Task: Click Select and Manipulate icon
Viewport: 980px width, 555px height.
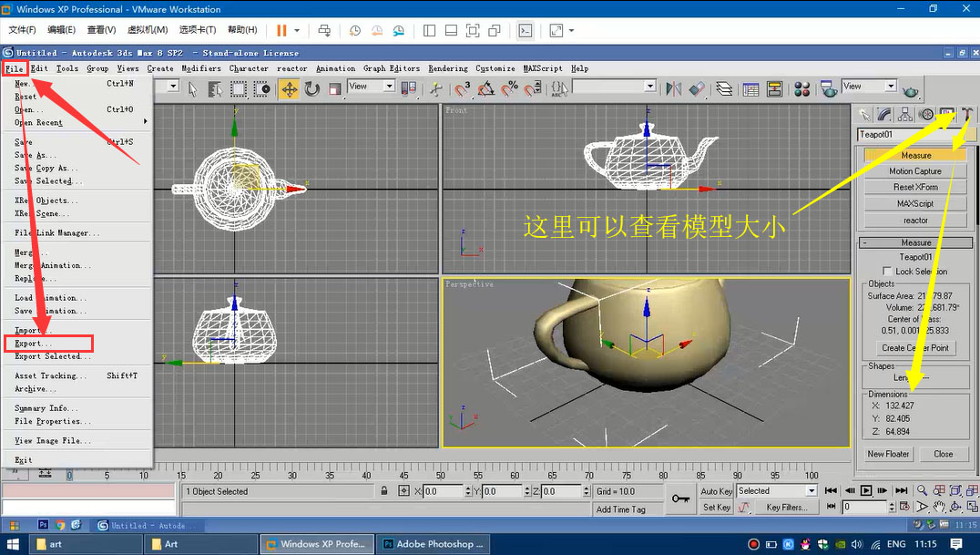Action: [436, 89]
